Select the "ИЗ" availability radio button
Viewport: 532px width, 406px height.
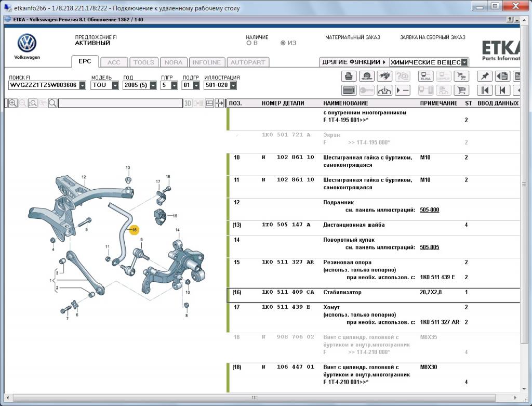(x=283, y=43)
